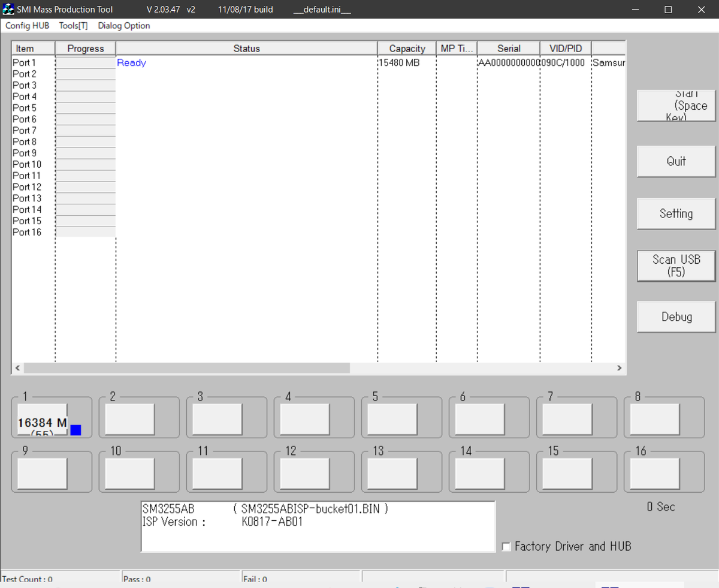Click the SM3255AB ISP info box
Screen dimensions: 719x588
pos(318,526)
